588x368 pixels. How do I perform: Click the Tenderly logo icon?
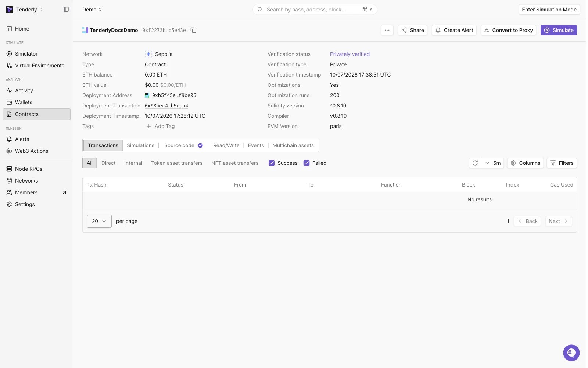(10, 10)
